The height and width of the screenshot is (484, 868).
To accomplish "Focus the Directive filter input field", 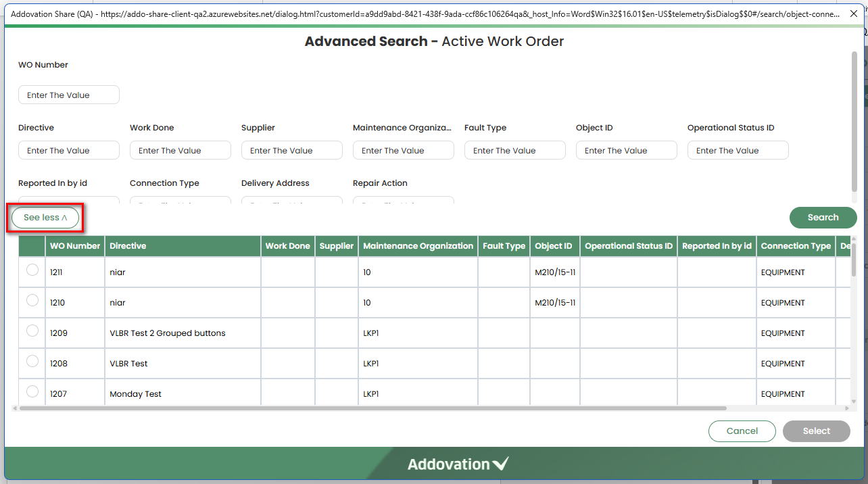I will click(x=69, y=151).
